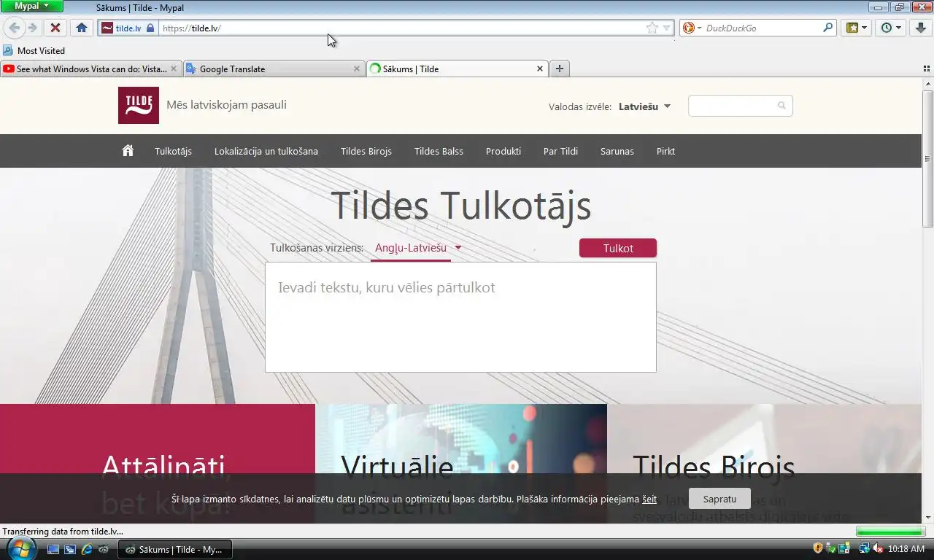The image size is (934, 560).
Task: Open the Most Visited bookmarks folder
Action: click(34, 50)
